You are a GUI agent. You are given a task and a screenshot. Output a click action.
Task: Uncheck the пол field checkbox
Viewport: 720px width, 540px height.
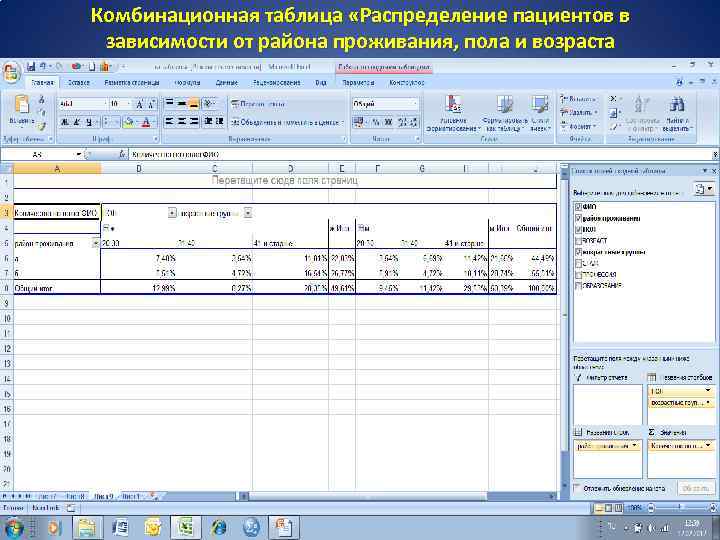point(579,229)
